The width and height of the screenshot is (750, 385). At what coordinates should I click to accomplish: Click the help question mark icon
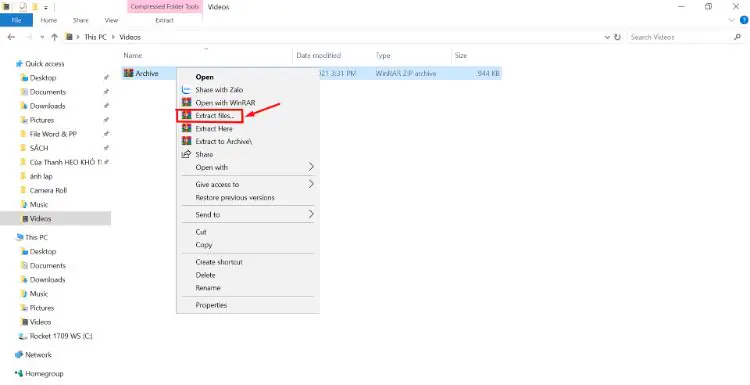[744, 20]
